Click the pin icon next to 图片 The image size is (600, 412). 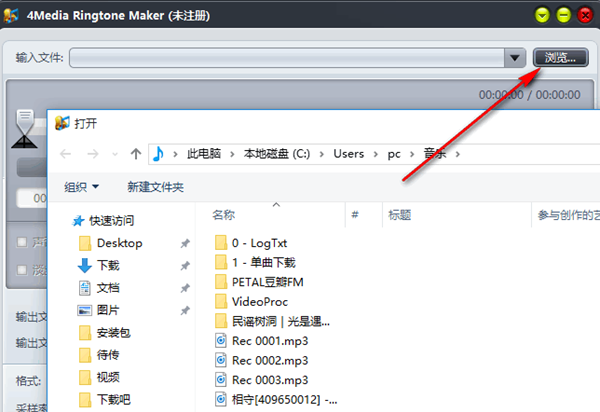tap(185, 310)
